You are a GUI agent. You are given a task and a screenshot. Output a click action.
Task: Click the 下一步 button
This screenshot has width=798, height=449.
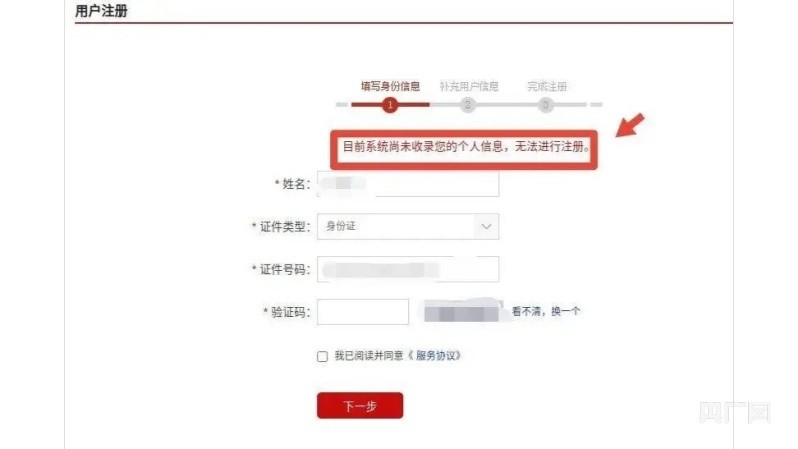tap(360, 406)
